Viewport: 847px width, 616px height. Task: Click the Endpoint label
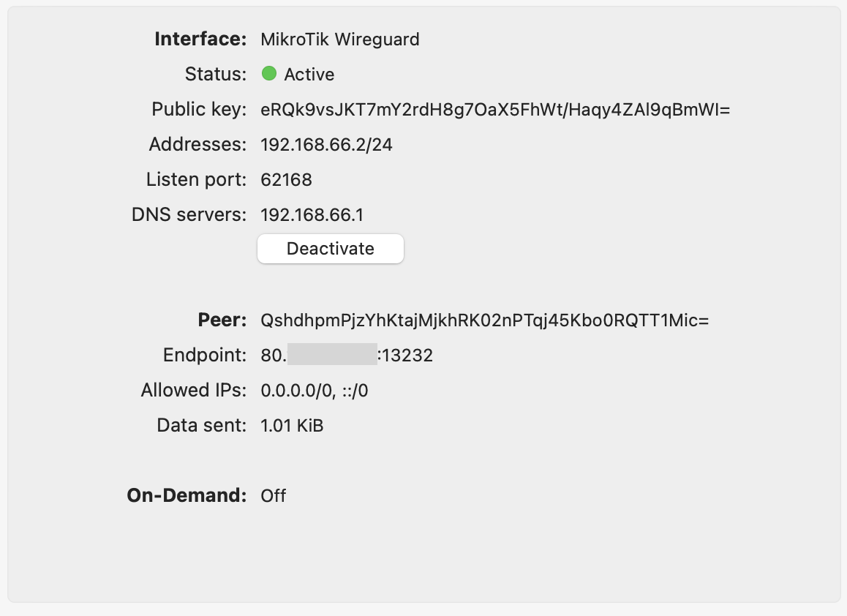[205, 356]
